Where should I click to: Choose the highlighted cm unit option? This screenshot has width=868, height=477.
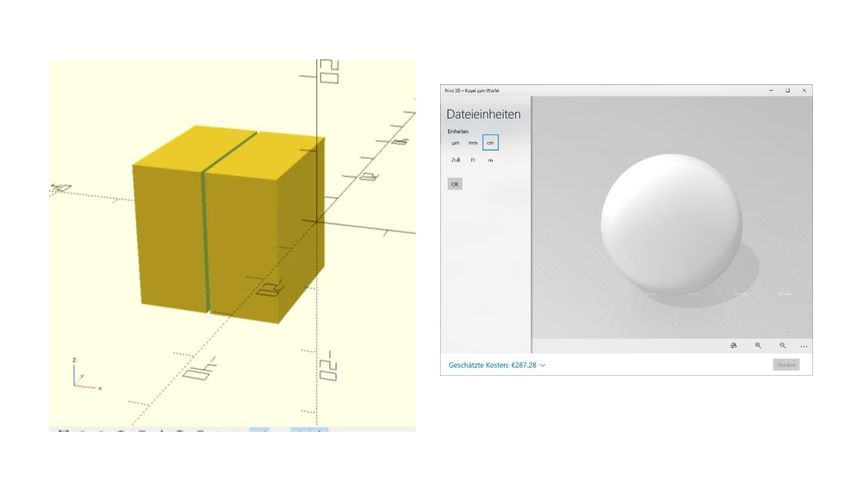491,143
